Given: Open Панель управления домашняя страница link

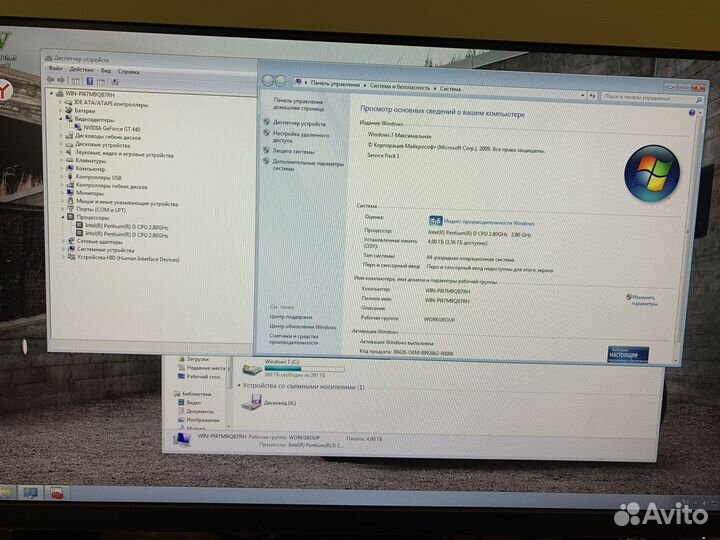Looking at the screenshot, I should (x=299, y=104).
